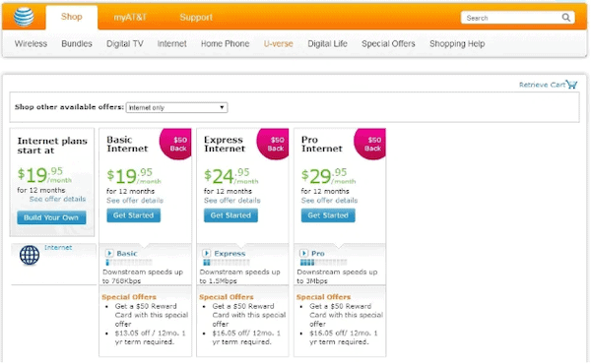Click the Internet globe icon

pos(30,255)
